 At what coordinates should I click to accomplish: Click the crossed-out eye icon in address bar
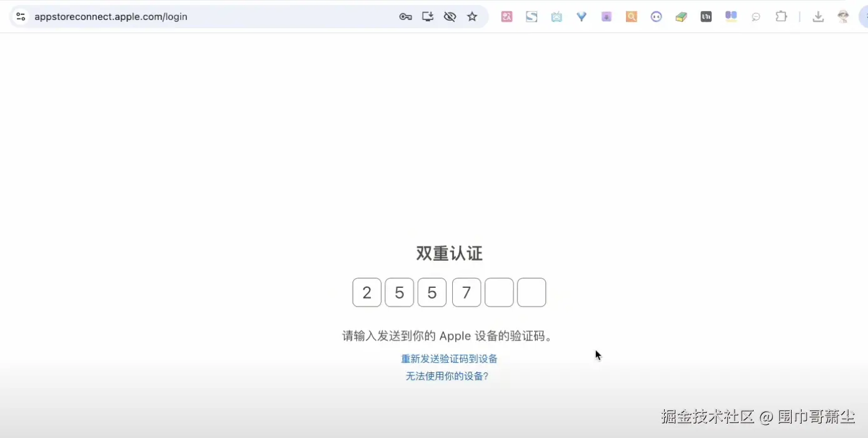[x=450, y=17]
